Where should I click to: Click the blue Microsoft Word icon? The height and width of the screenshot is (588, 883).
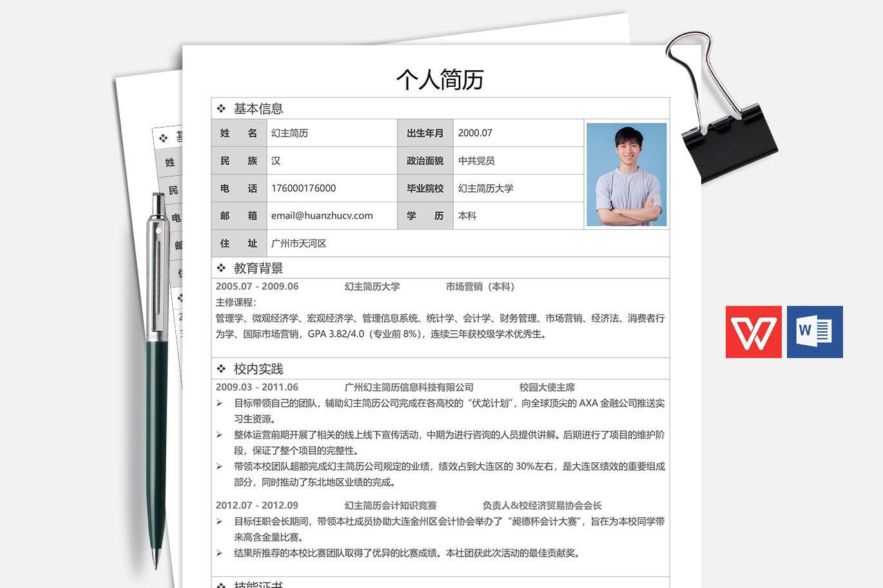[x=814, y=332]
